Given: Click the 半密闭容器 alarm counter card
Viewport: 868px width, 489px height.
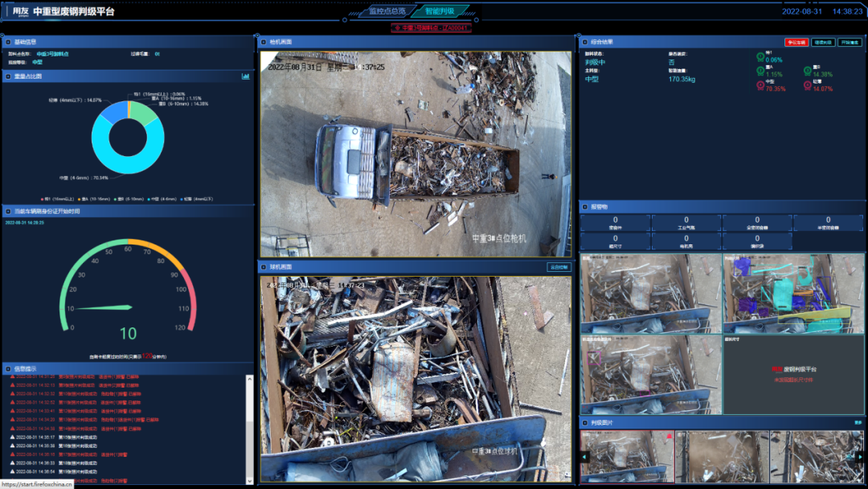Looking at the screenshot, I should (x=828, y=223).
